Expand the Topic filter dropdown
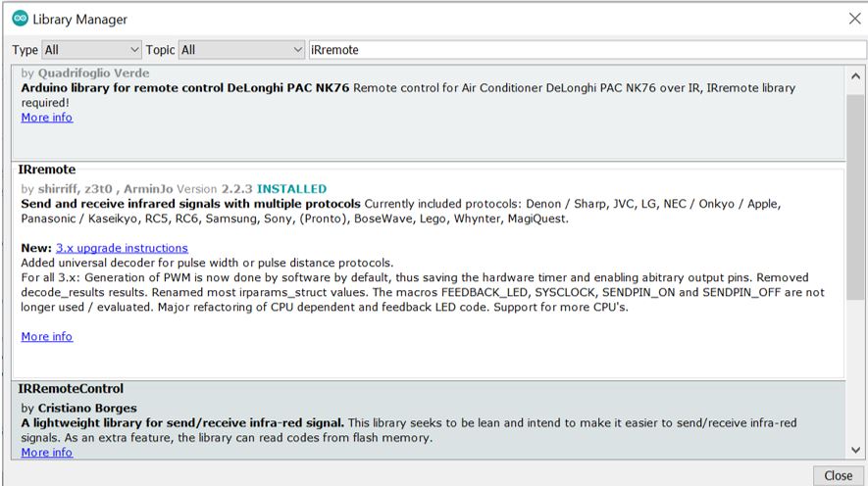Viewport: 868px width, 486px height. click(x=242, y=49)
